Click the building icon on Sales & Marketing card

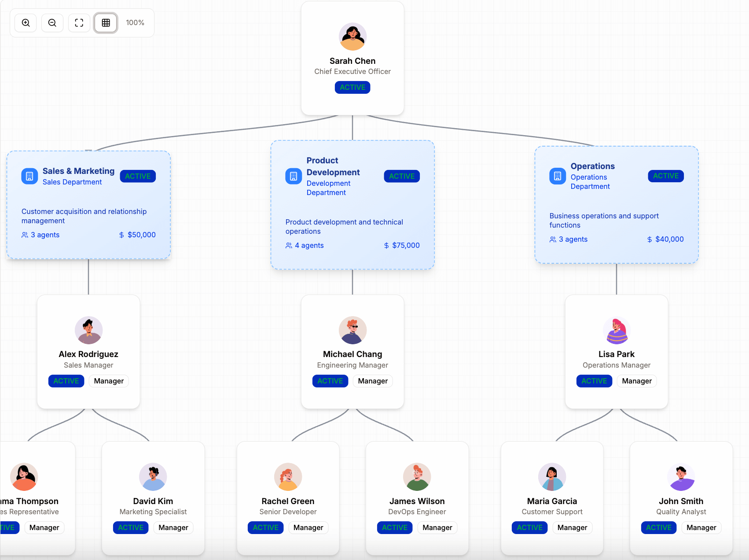[29, 176]
